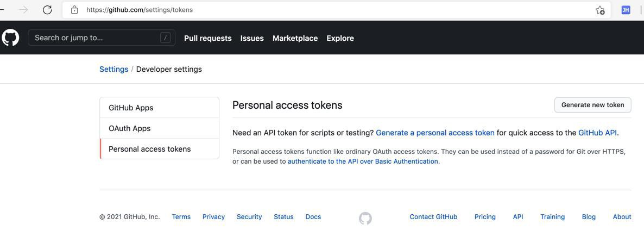Click the Generate new token button

pyautogui.click(x=592, y=105)
